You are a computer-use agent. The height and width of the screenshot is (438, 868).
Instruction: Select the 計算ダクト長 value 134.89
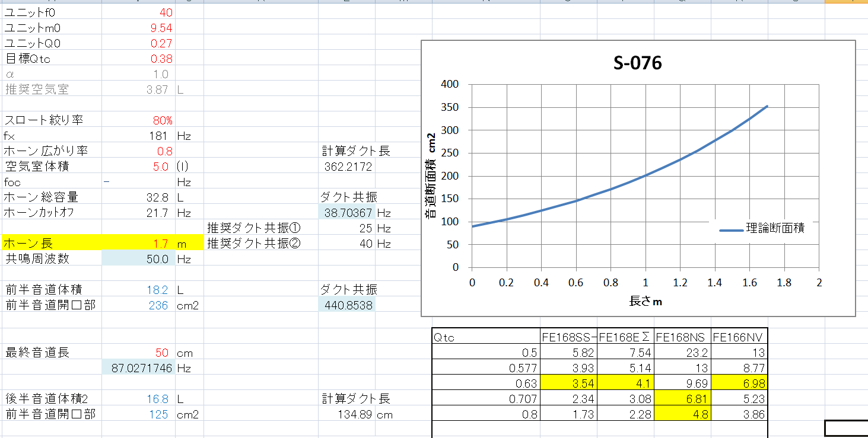346,414
